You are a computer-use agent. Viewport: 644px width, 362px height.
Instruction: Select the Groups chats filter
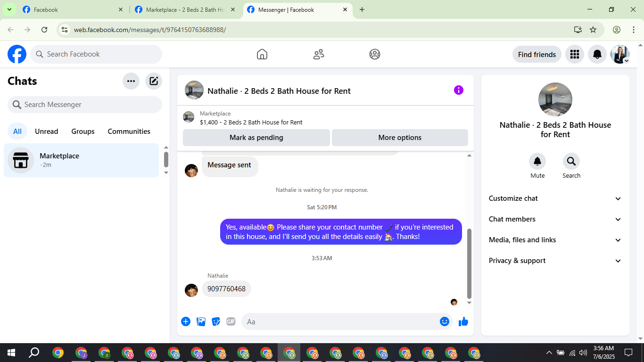83,132
